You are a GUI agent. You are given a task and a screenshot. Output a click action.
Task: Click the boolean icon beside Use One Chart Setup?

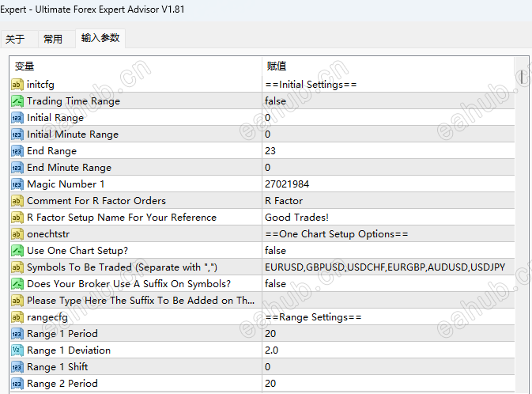tap(17, 251)
